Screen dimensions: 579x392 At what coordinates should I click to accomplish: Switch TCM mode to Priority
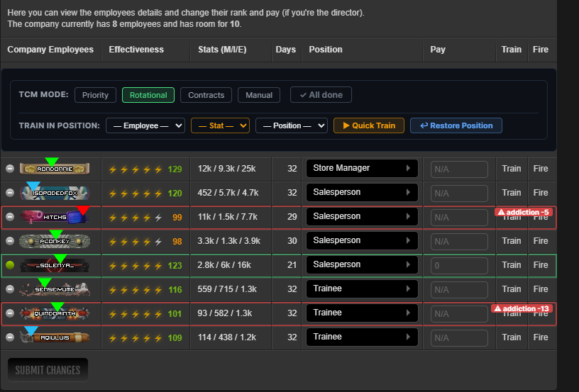click(95, 95)
